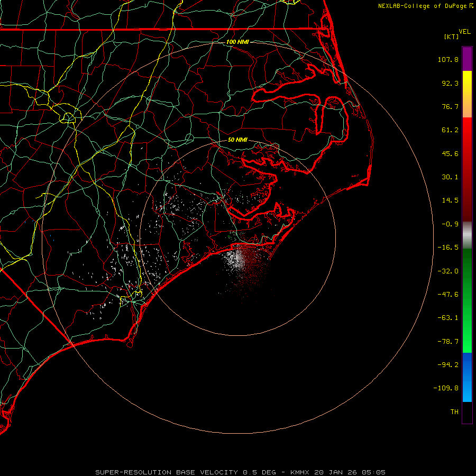Click the 76.7 legend value
Screen dimensions: 476x476
click(x=450, y=106)
